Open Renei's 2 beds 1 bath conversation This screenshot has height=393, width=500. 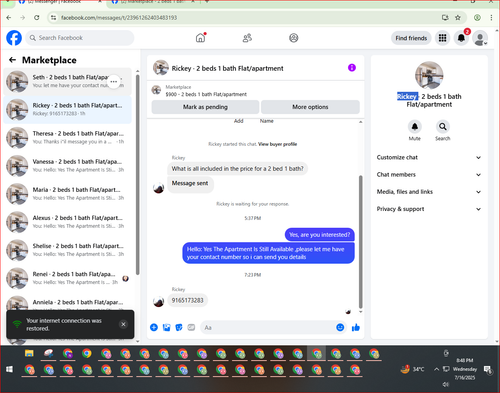click(x=67, y=278)
